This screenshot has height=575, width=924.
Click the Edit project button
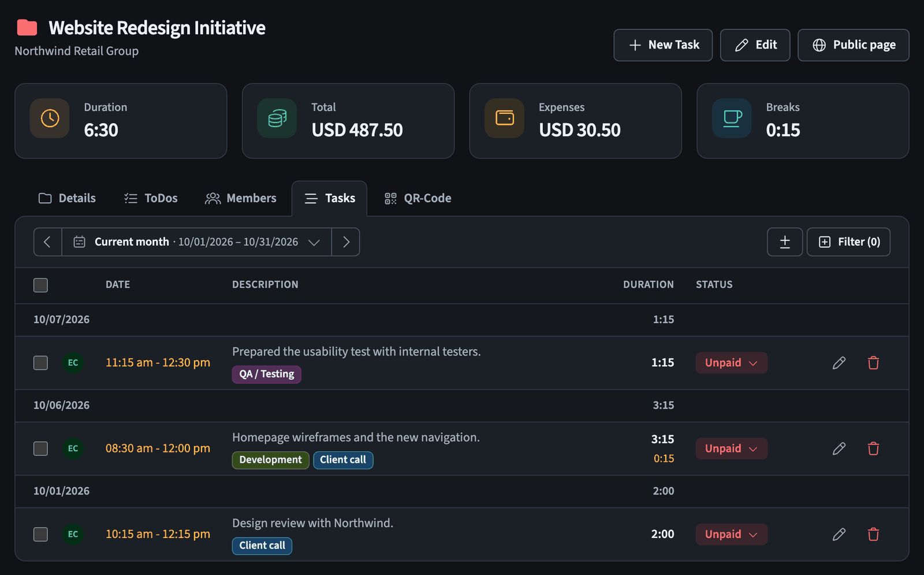[755, 45]
